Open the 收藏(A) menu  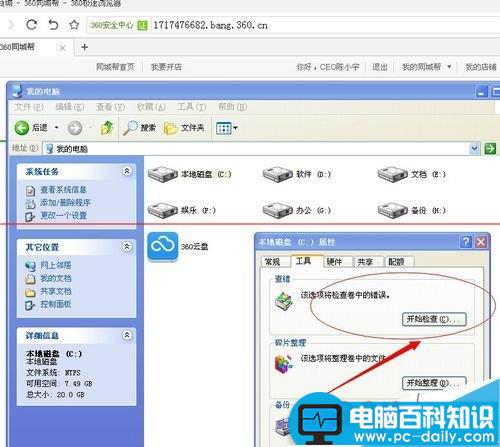151,107
